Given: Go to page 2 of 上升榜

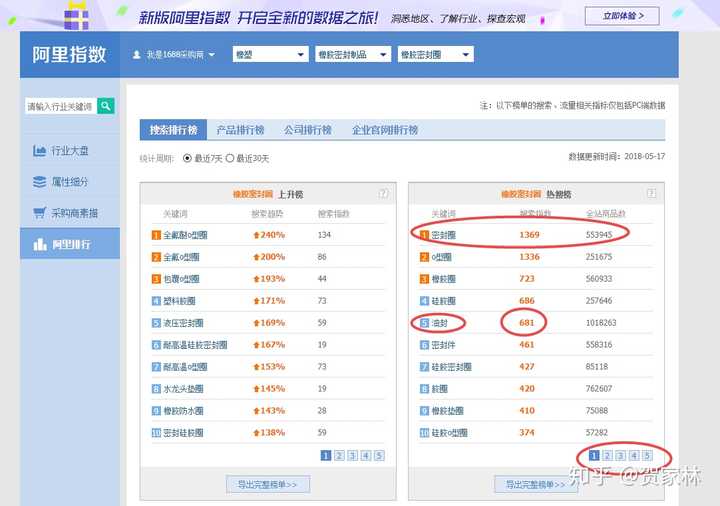Looking at the screenshot, I should pyautogui.click(x=339, y=455).
